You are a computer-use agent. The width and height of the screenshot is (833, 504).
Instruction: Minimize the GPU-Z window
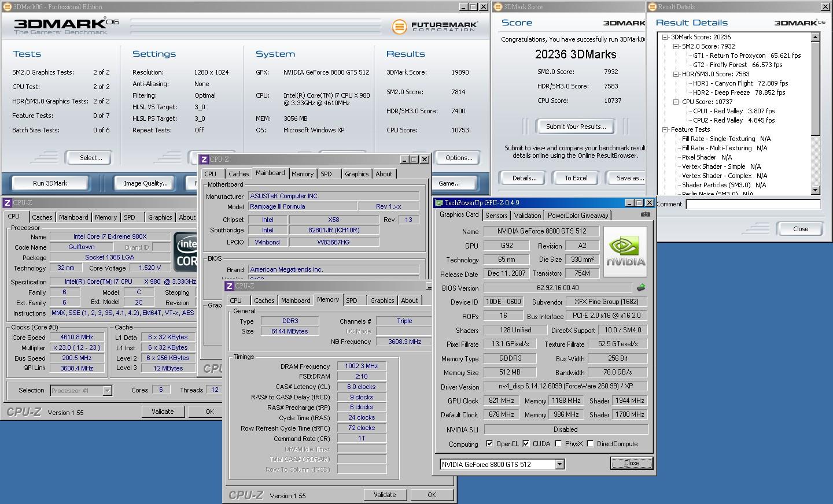629,203
